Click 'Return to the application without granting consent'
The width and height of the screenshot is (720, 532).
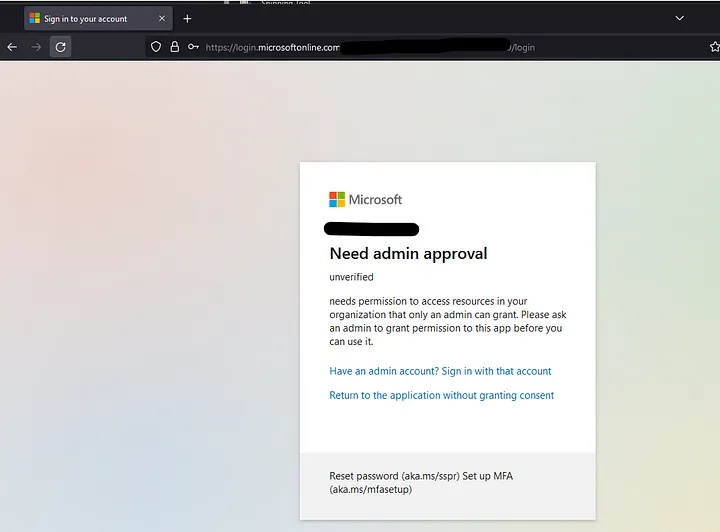pyautogui.click(x=441, y=395)
